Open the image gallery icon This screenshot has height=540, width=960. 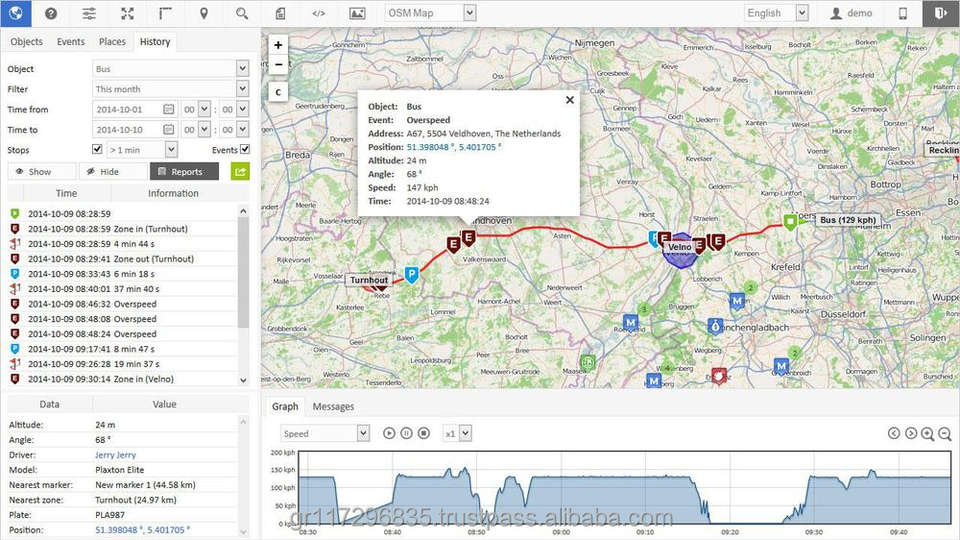click(x=357, y=13)
